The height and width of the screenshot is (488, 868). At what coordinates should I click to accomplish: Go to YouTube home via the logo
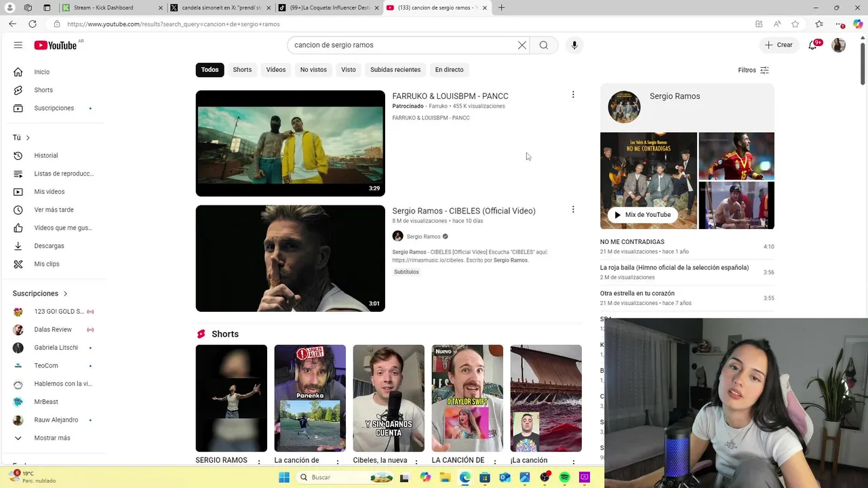pyautogui.click(x=56, y=45)
